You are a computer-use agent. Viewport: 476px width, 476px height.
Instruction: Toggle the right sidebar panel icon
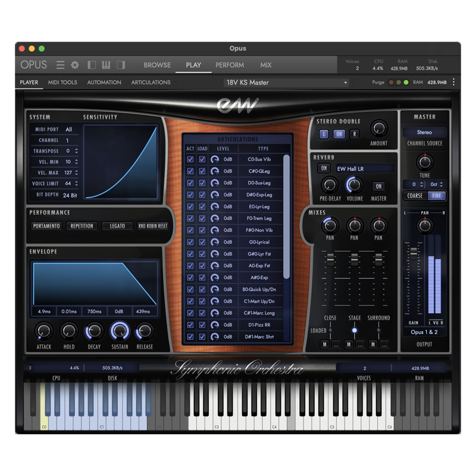[x=121, y=65]
